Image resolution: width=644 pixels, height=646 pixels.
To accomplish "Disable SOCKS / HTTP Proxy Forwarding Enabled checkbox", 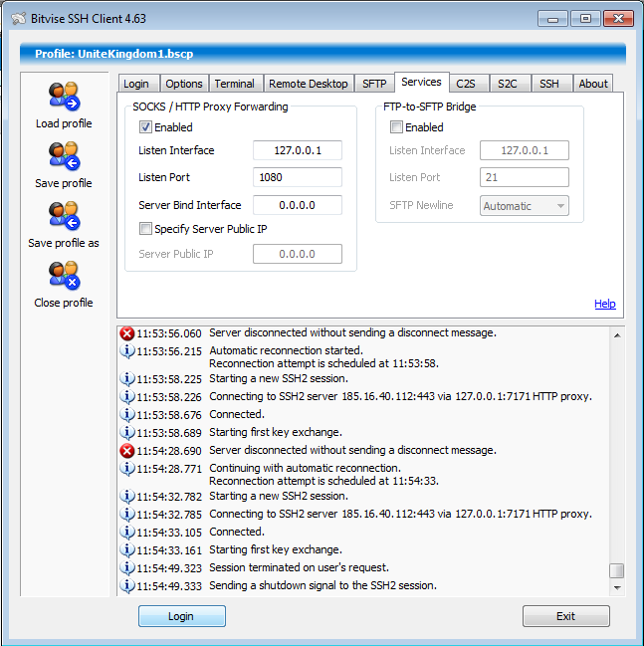I will pos(145,127).
